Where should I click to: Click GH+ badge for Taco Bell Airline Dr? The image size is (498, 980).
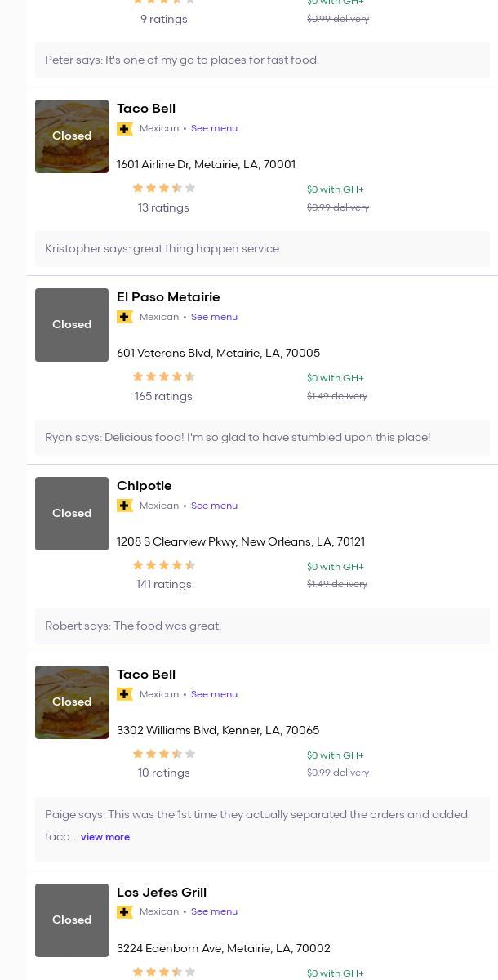point(125,129)
